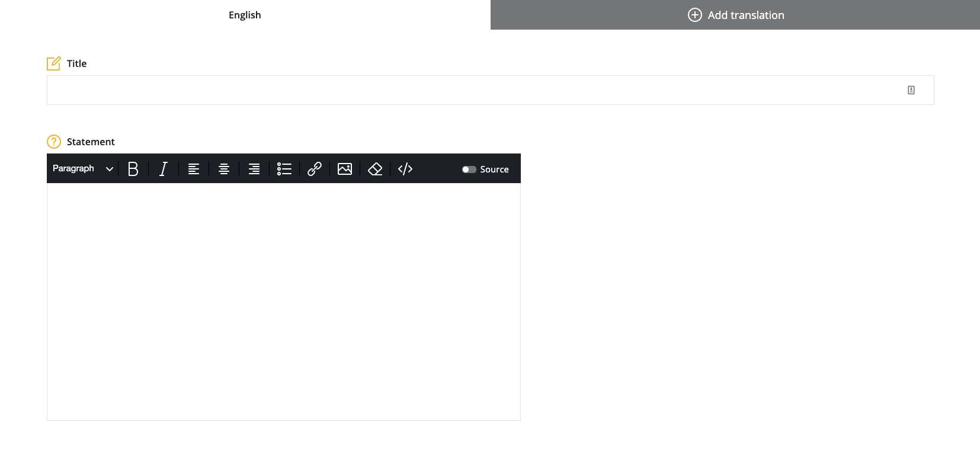The image size is (980, 467).
Task: Align text to the right
Action: pos(254,169)
